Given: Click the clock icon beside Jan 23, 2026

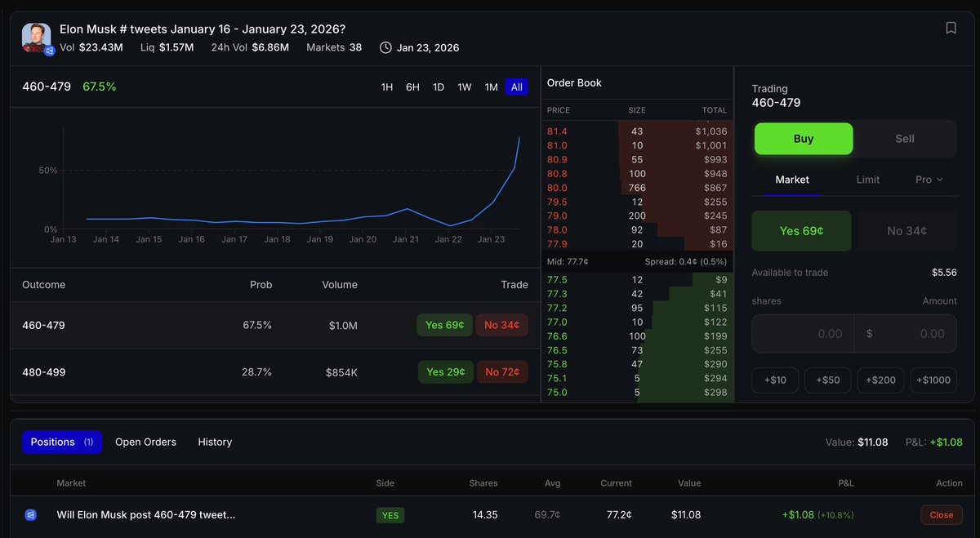Looking at the screenshot, I should pos(385,47).
